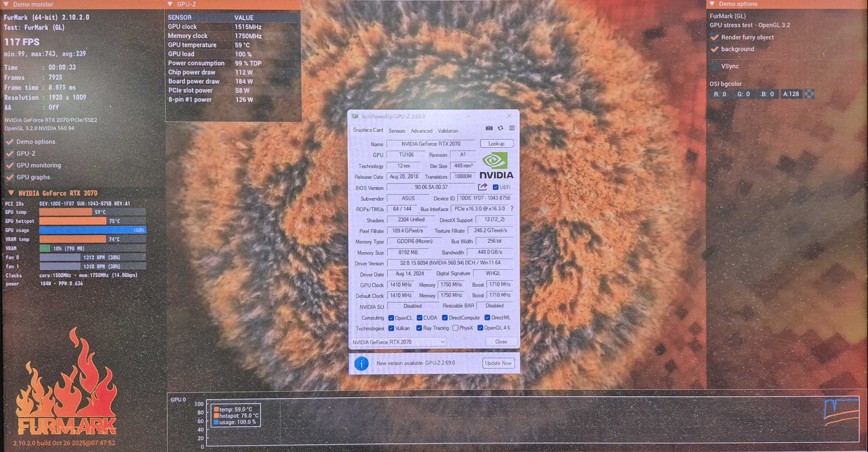This screenshot has height=452, width=868.
Task: Open the GPU-Z screenshot camera icon
Action: pos(489,128)
